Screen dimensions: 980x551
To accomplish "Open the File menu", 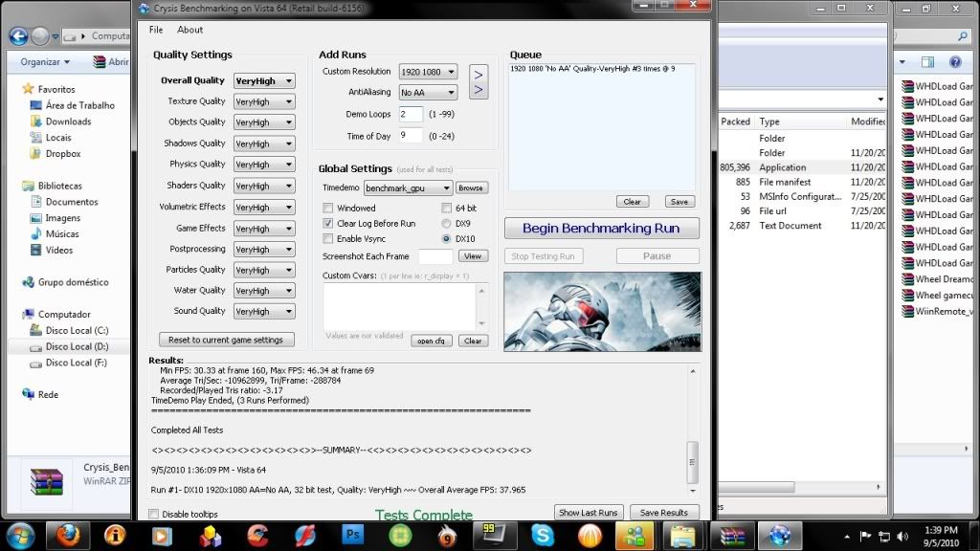I will [x=156, y=30].
